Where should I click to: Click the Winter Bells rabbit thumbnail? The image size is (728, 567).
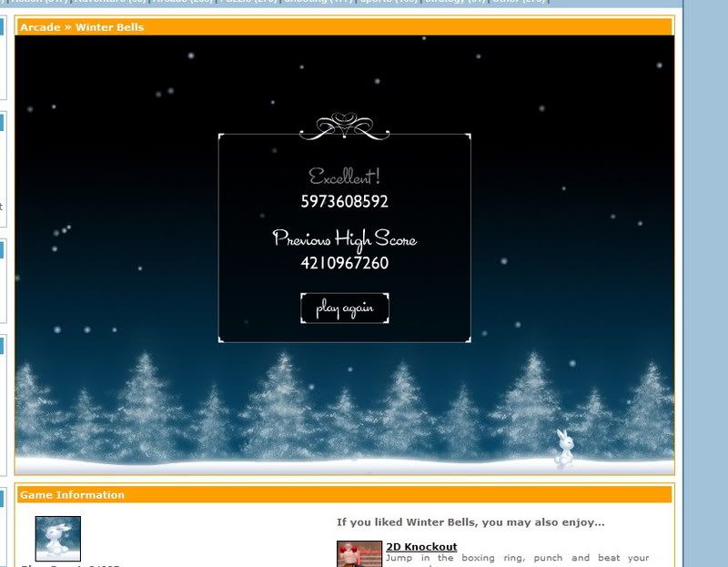58,539
